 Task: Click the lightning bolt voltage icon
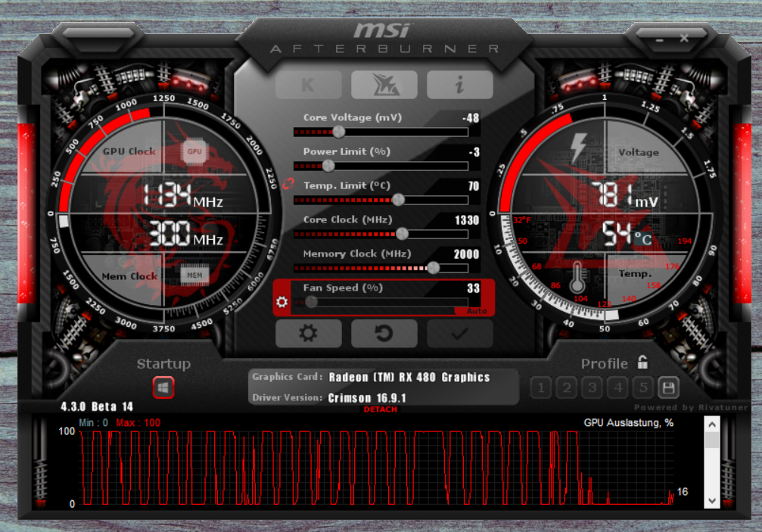578,148
